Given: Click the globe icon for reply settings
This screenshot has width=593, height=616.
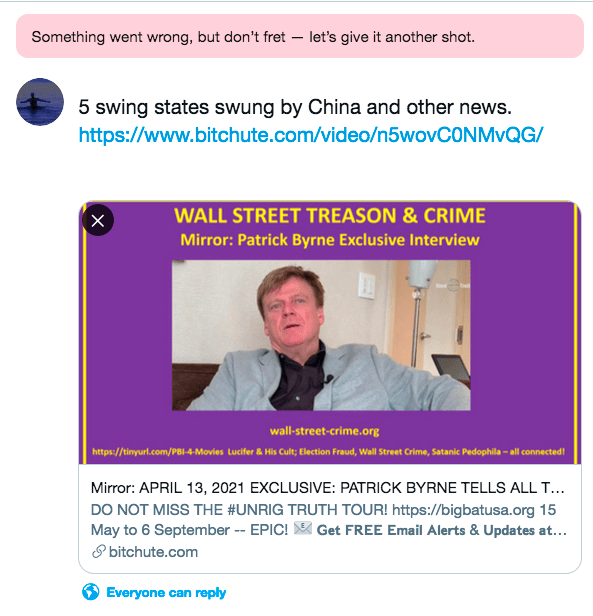Looking at the screenshot, I should (91, 592).
